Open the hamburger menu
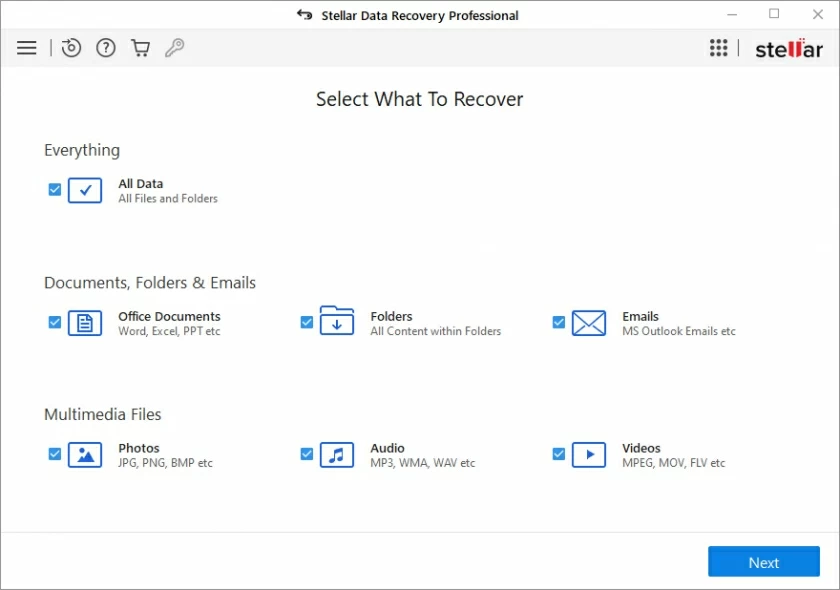Viewport: 840px width, 590px height. pos(26,47)
